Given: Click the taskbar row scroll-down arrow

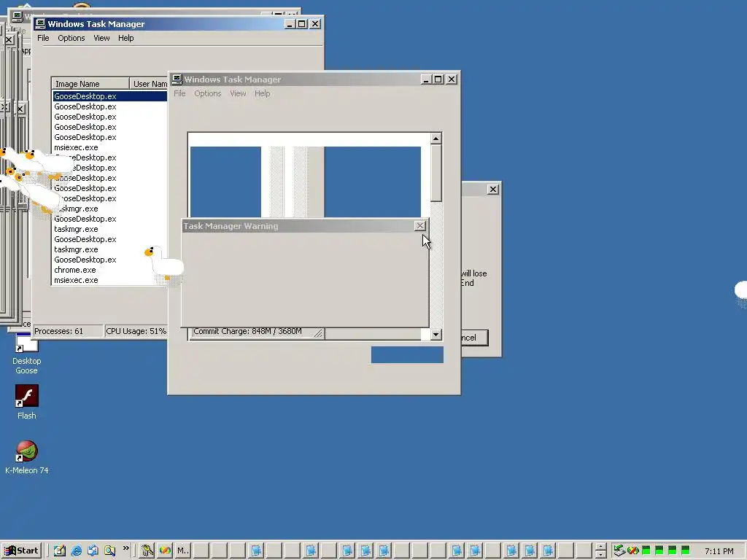Looking at the screenshot, I should click(x=601, y=554).
